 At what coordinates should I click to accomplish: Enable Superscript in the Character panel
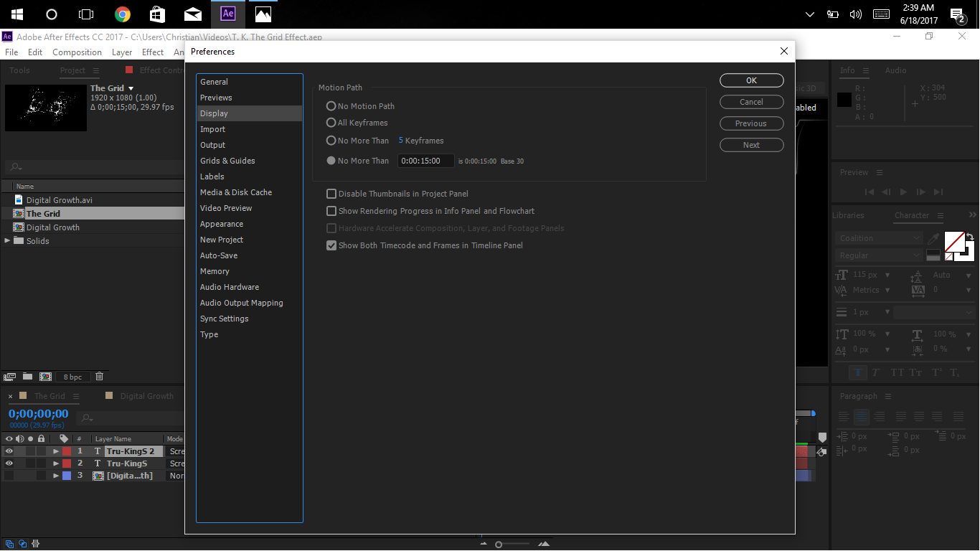(936, 372)
